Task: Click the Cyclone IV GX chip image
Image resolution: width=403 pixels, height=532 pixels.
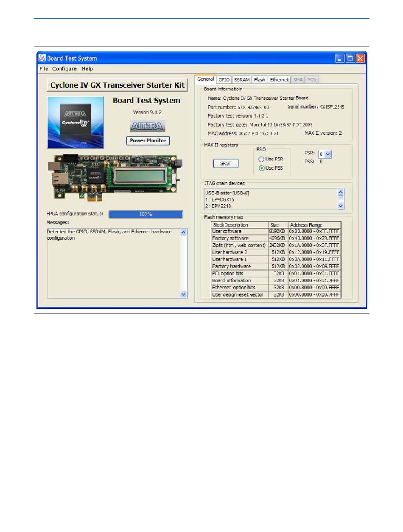Action: click(x=76, y=123)
